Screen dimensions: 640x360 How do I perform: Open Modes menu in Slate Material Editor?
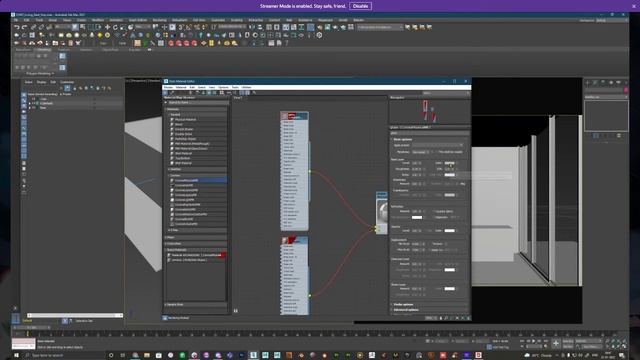(x=168, y=87)
